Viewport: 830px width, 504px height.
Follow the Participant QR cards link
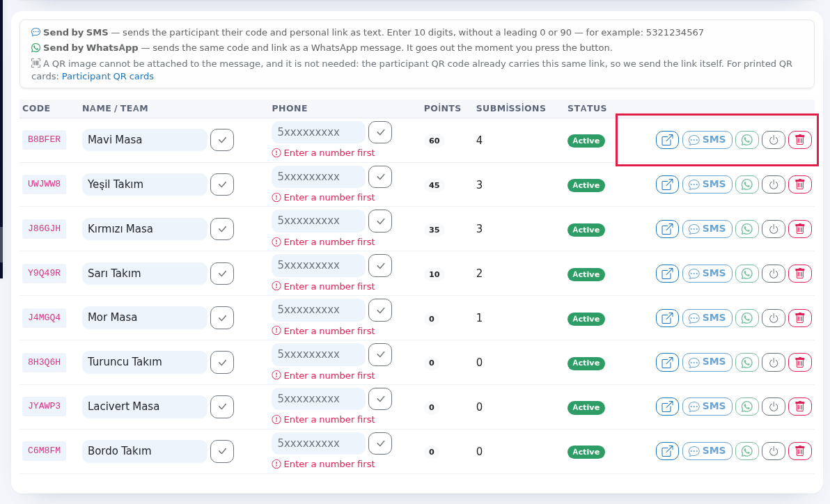coord(107,77)
